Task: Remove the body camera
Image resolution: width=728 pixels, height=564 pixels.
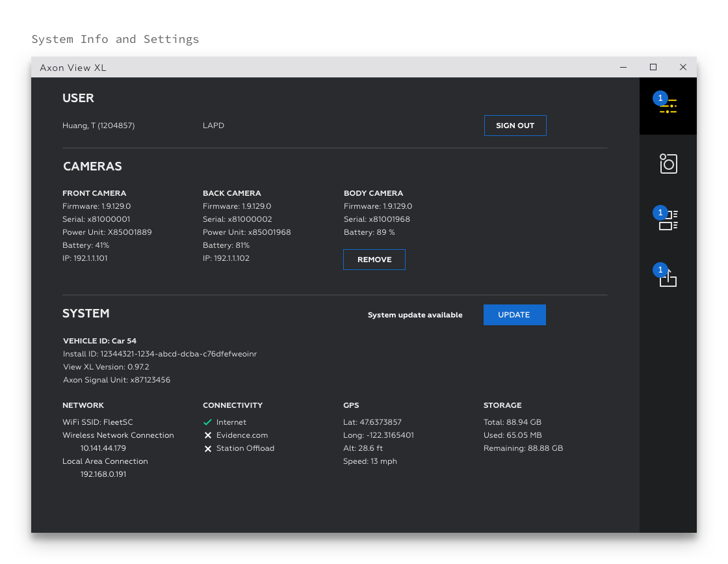Action: coord(374,260)
